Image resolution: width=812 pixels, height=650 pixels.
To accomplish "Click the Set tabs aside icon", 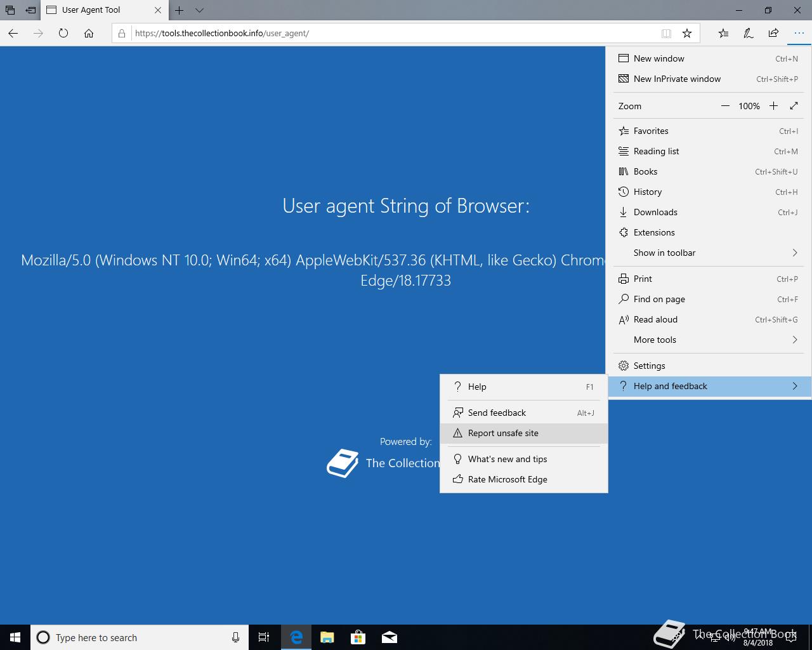I will (30, 10).
